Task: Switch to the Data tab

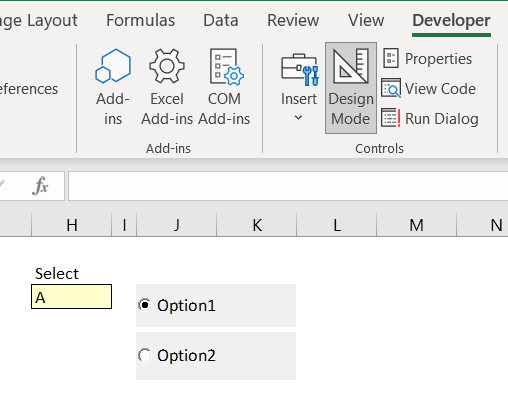Action: 221,20
